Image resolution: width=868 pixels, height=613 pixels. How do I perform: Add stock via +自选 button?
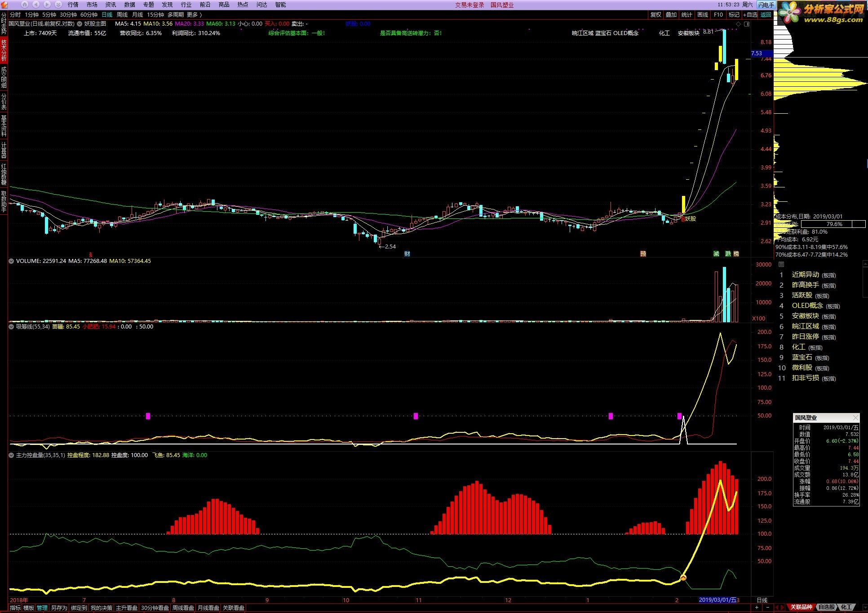(750, 15)
